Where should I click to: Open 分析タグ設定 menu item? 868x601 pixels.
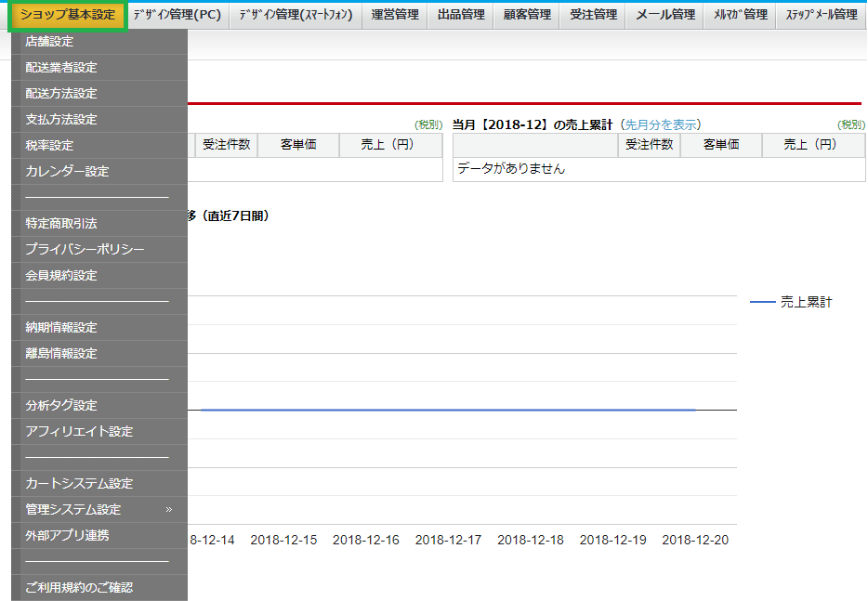[99, 406]
